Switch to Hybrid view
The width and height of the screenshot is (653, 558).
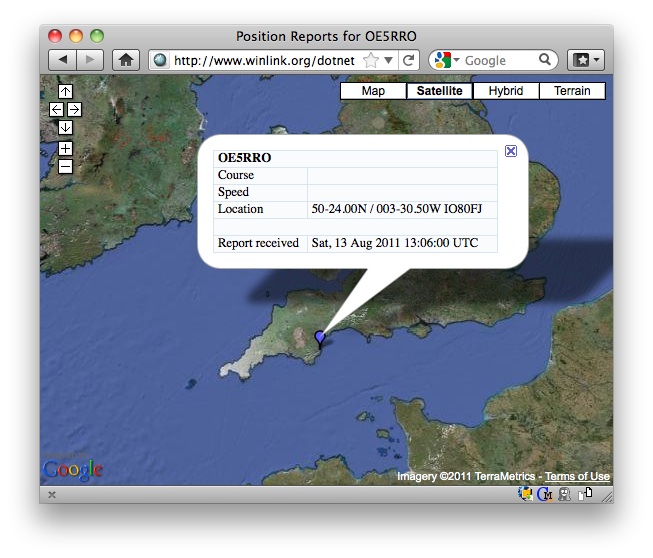click(506, 91)
